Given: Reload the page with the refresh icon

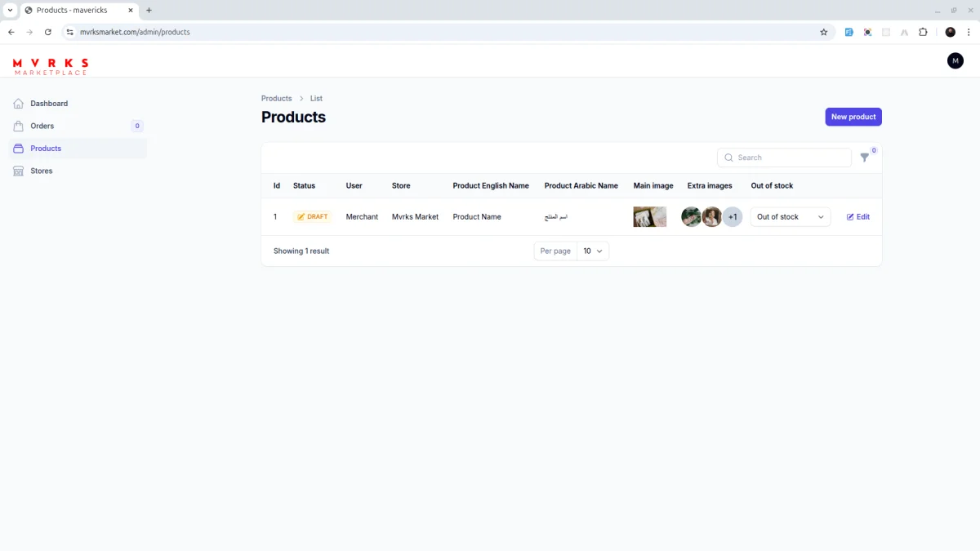Looking at the screenshot, I should tap(48, 33).
